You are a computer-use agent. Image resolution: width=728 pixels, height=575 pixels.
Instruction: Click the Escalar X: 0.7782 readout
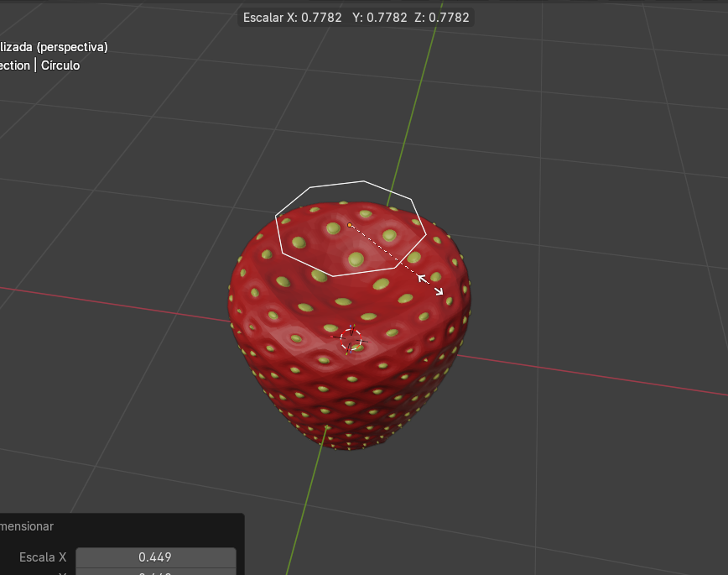(x=293, y=18)
